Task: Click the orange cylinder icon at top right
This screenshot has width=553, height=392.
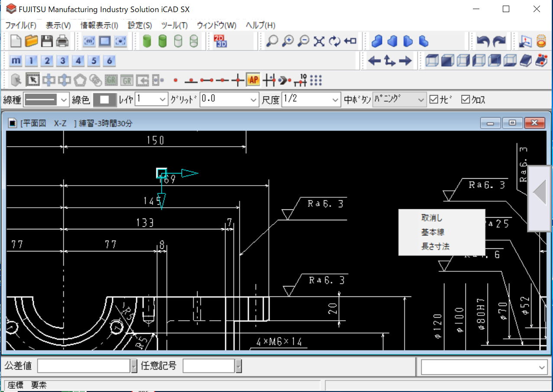Action: click(x=541, y=41)
